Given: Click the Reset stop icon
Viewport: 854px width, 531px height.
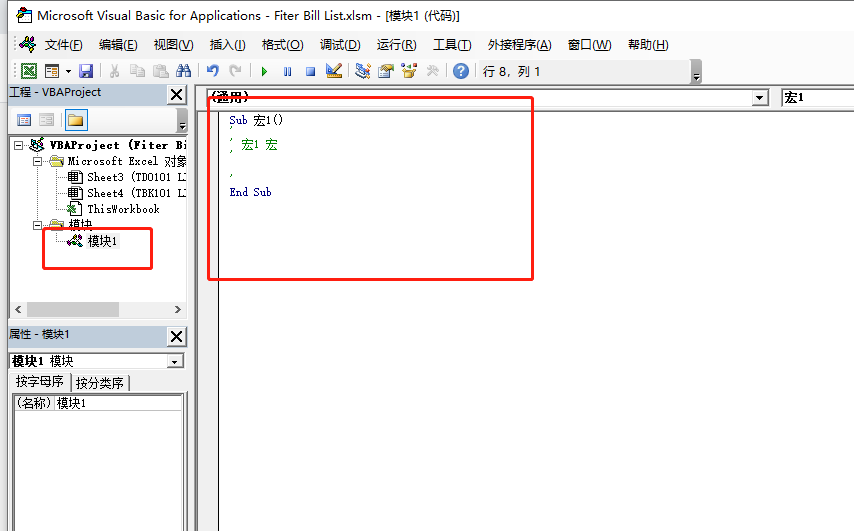Looking at the screenshot, I should click(310, 71).
